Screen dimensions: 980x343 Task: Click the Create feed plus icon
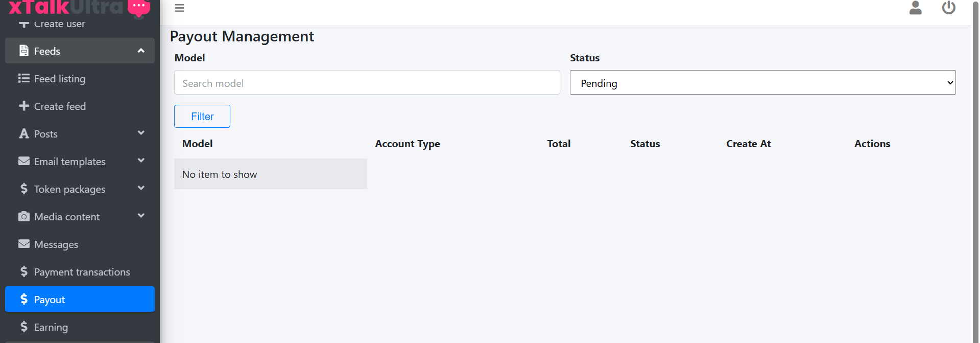24,106
